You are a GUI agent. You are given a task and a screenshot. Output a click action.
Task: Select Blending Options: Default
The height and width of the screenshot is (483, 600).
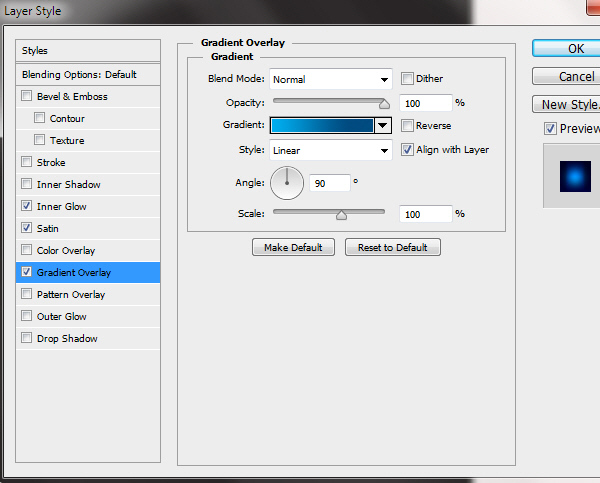click(79, 75)
